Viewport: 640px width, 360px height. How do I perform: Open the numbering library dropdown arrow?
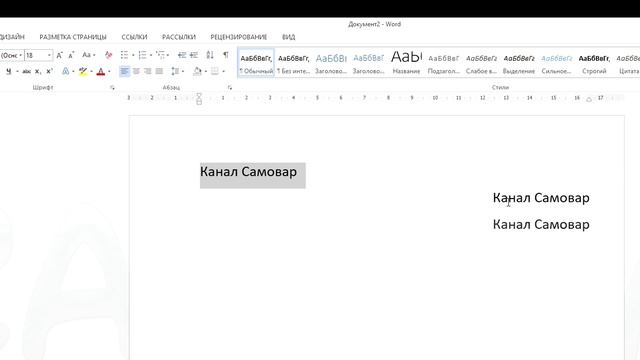click(x=151, y=55)
